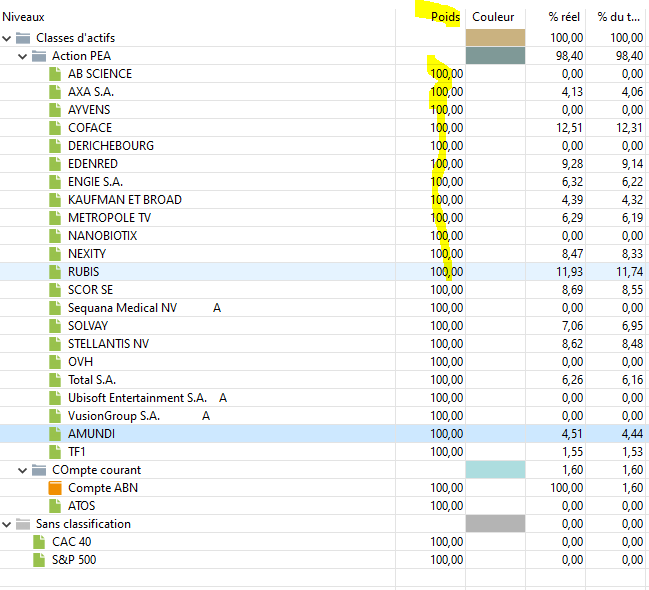Click the Total S.A. security icon
Screen dimensions: 649x590
(x=55, y=380)
